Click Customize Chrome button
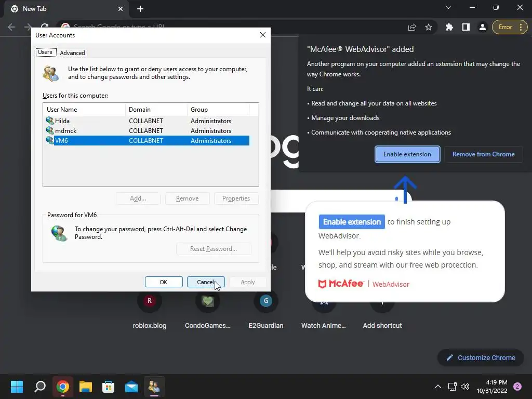The height and width of the screenshot is (399, 532). [481, 357]
